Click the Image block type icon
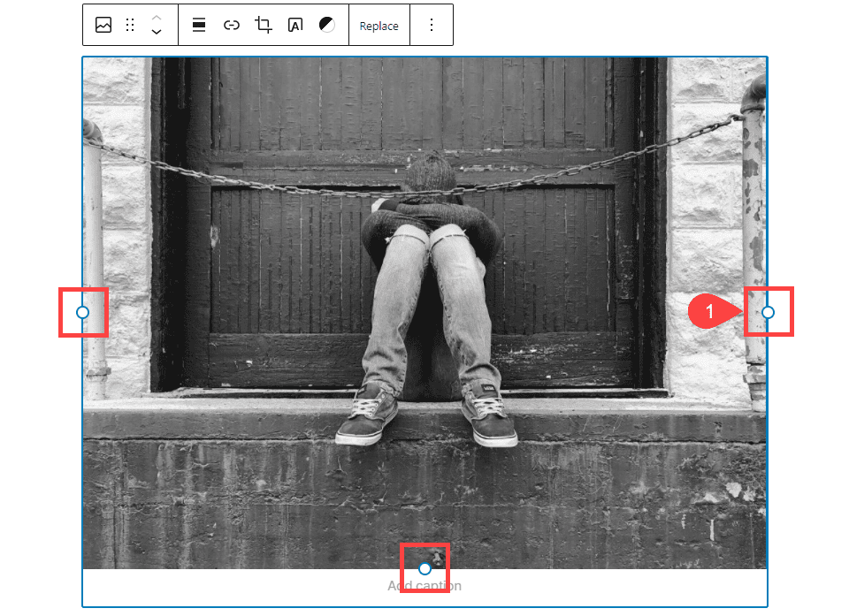 pyautogui.click(x=103, y=25)
